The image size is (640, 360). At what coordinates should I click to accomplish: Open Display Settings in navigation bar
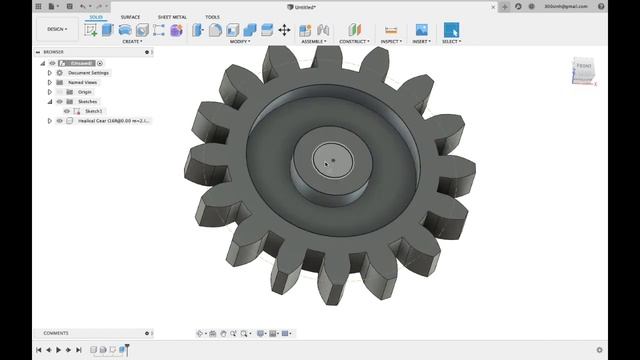[260, 333]
